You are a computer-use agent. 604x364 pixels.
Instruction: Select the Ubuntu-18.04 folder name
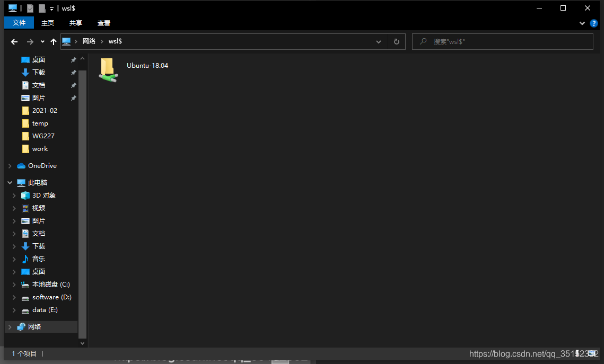click(x=147, y=65)
